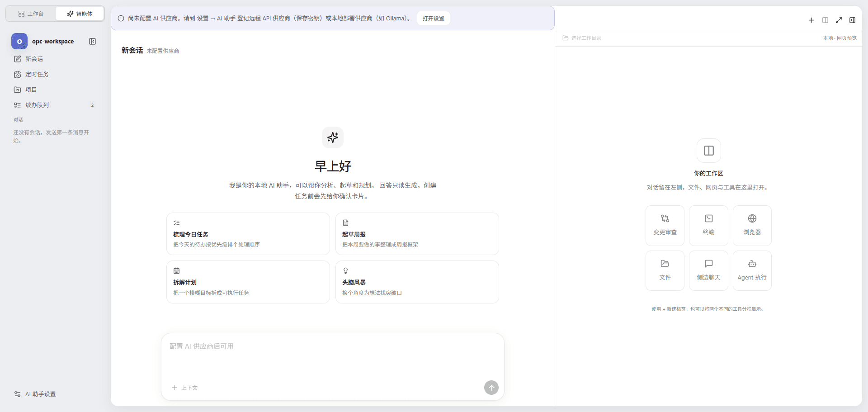This screenshot has height=412, width=868.
Task: Open 定时任务 in the sidebar
Action: click(54, 74)
